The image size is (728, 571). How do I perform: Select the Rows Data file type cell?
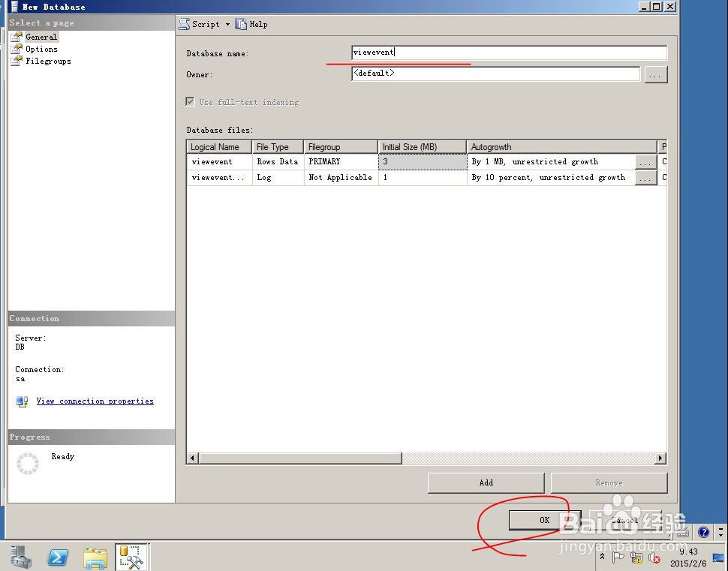click(x=278, y=161)
